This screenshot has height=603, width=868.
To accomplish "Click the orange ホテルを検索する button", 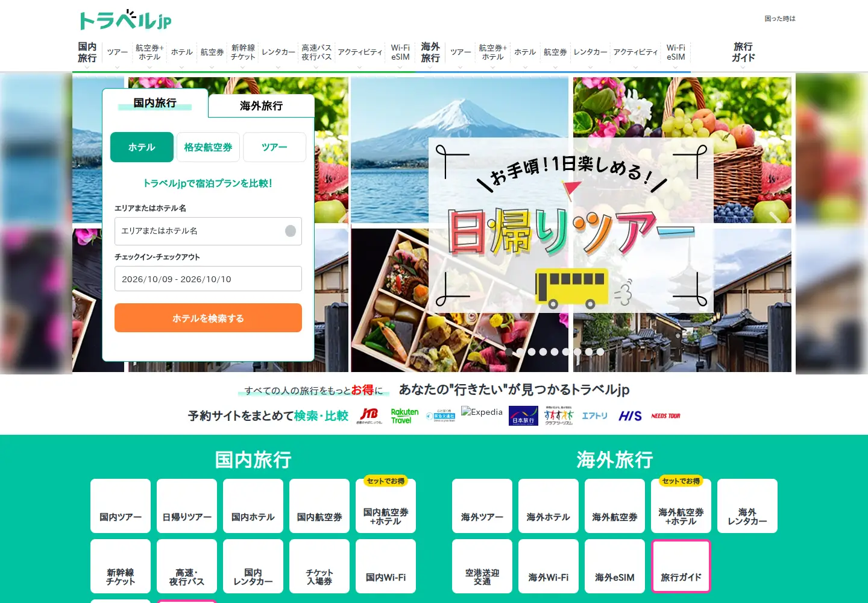I will [x=208, y=318].
